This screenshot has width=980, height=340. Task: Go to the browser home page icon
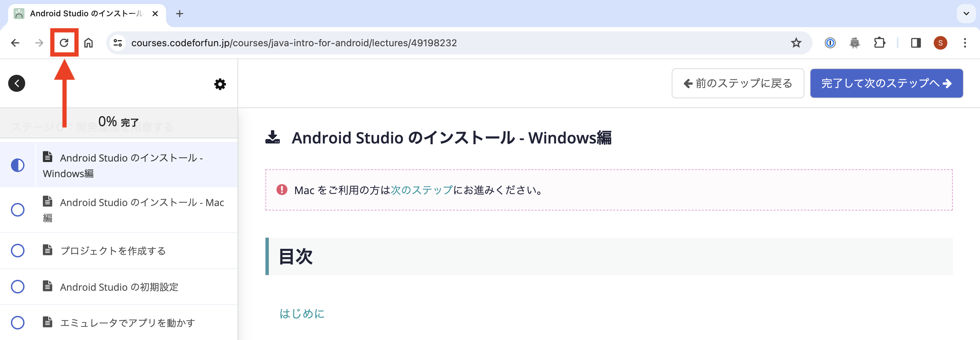coord(88,42)
